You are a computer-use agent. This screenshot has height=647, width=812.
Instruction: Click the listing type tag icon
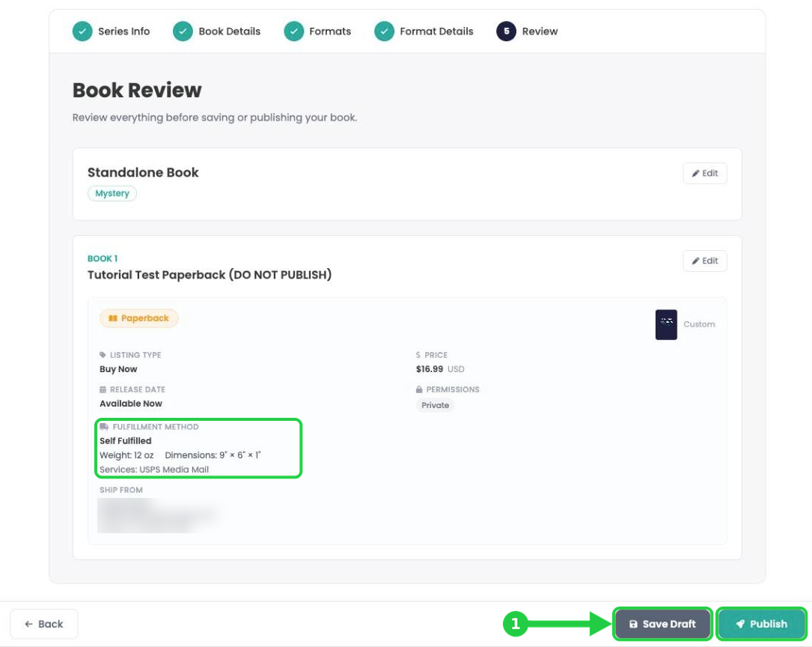103,355
